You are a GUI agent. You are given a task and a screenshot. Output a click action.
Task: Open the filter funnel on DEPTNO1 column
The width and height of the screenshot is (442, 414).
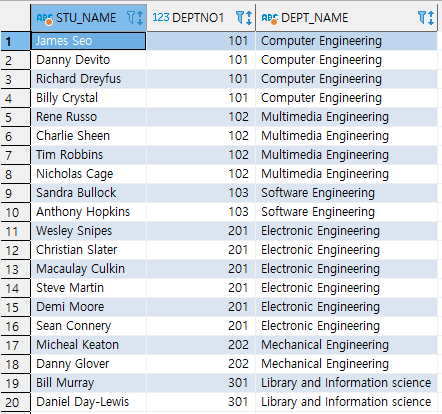(x=240, y=17)
